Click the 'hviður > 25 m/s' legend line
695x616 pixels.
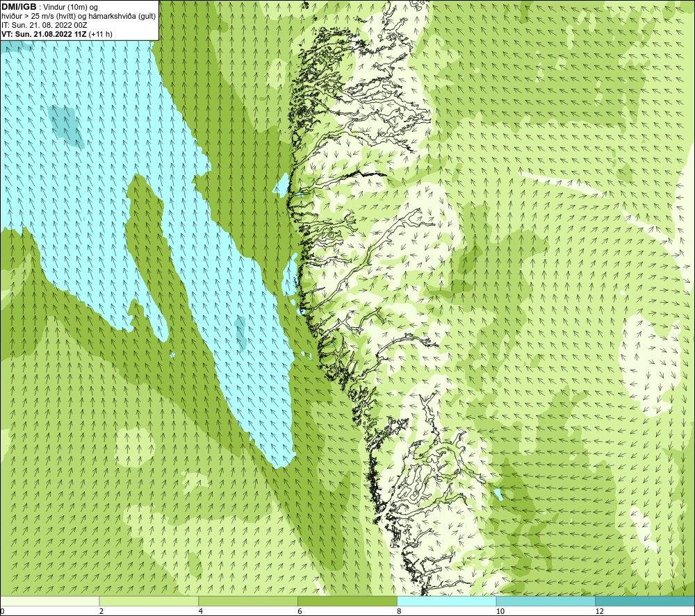[x=79, y=17]
